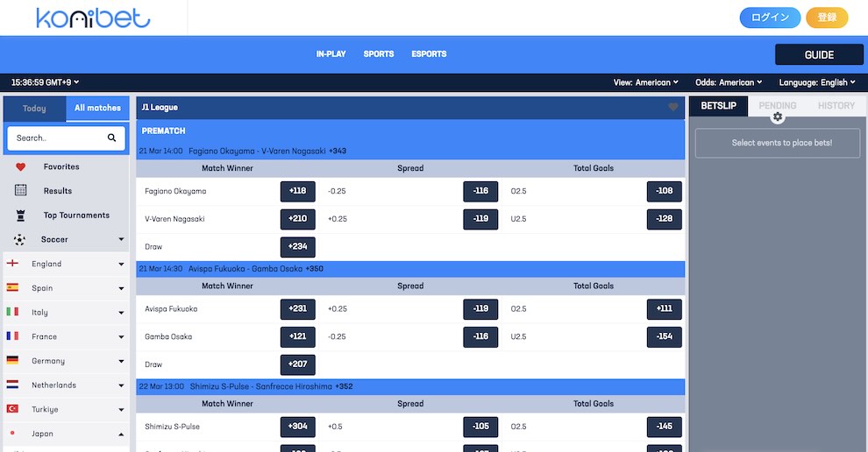Image resolution: width=868 pixels, height=452 pixels.
Task: Favorite J1 League with the heart icon
Action: pyautogui.click(x=673, y=108)
